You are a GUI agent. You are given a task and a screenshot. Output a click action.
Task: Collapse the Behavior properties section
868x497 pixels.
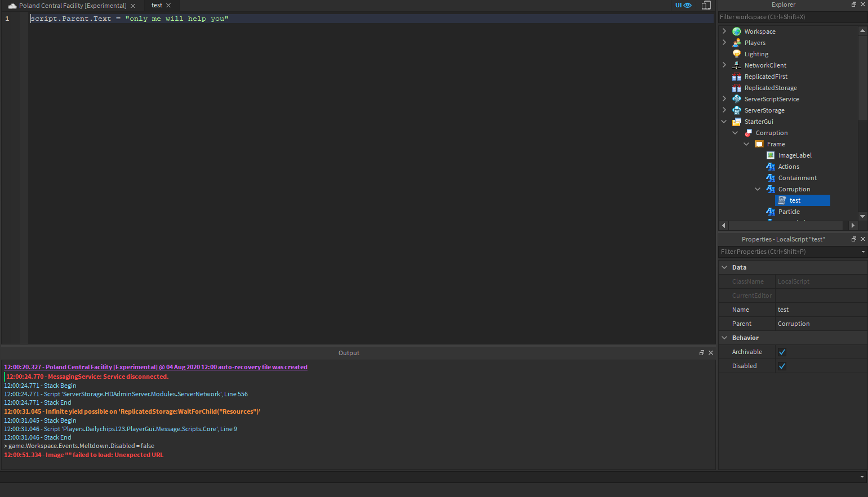pos(724,338)
